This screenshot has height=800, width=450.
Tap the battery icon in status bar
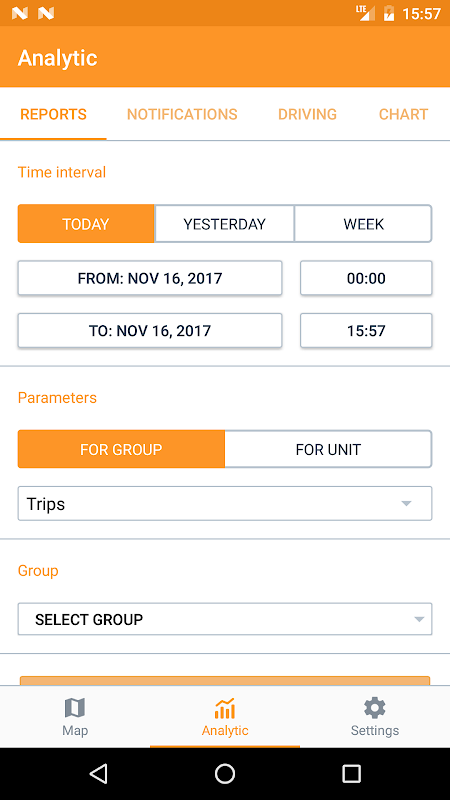(x=389, y=13)
